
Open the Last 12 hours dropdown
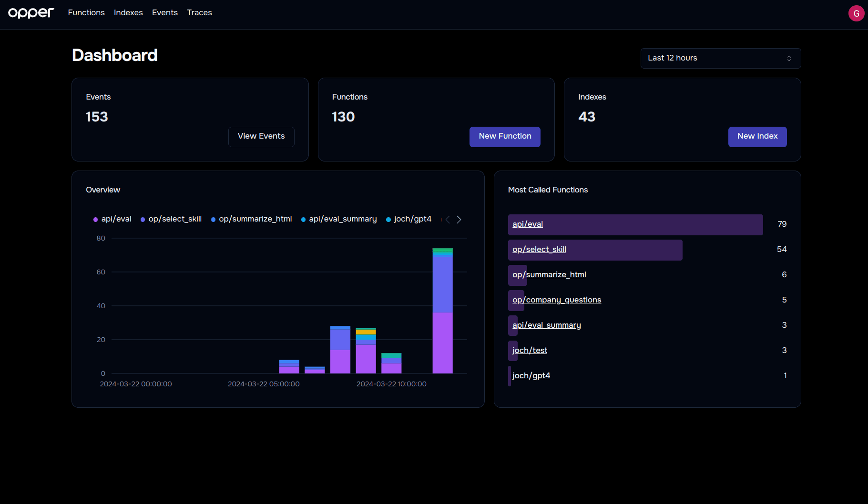[x=720, y=58]
